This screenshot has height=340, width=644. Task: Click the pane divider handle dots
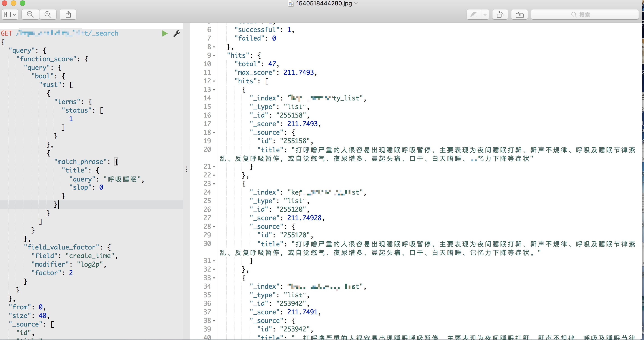187,170
